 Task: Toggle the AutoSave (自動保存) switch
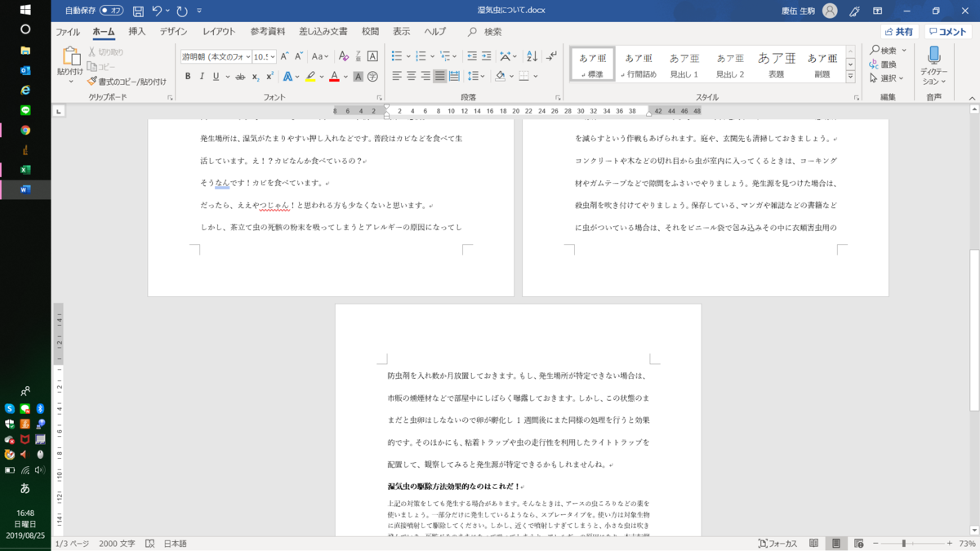[x=111, y=11]
